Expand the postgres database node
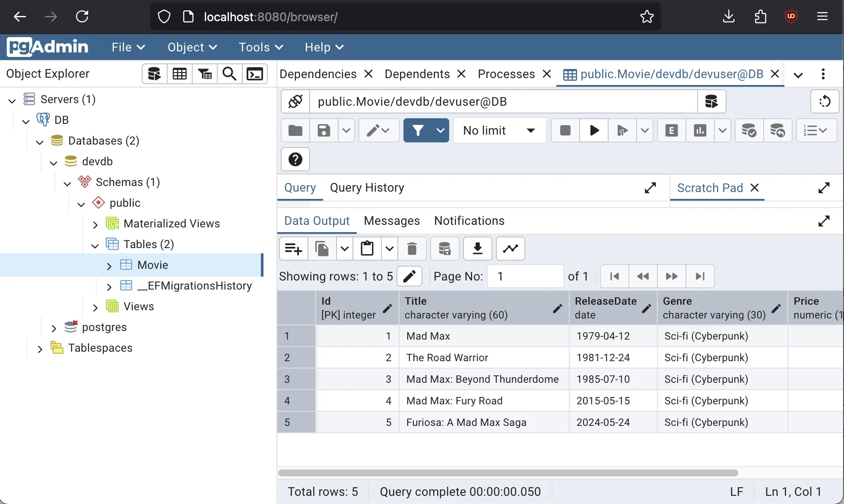This screenshot has width=844, height=504. [x=54, y=328]
